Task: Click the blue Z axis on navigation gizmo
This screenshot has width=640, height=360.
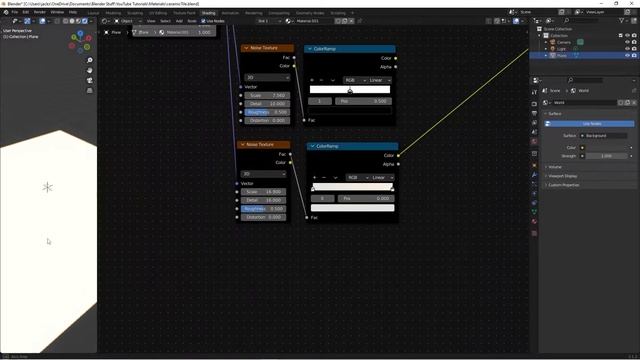Action: pos(80,33)
